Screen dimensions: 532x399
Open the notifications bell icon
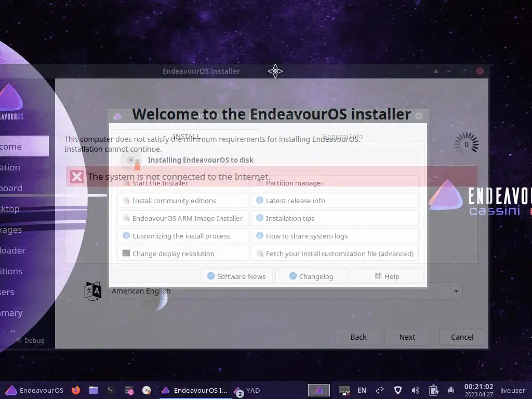[450, 390]
